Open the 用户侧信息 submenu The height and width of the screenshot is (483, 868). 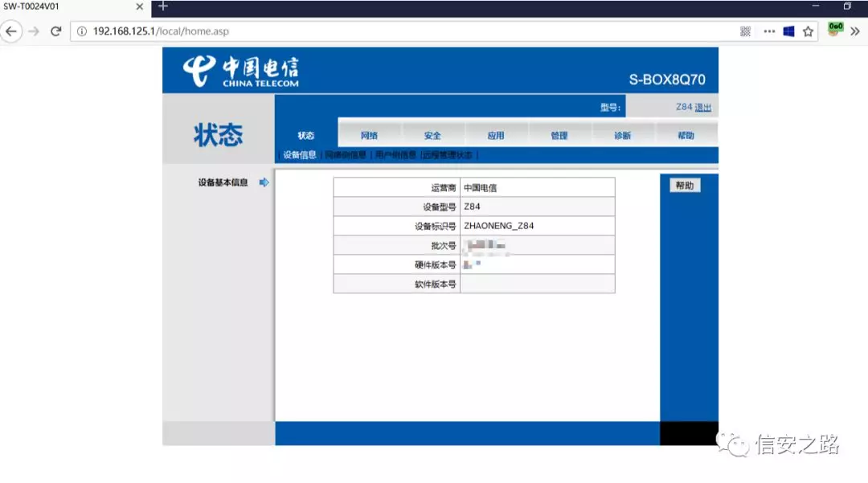pos(395,155)
